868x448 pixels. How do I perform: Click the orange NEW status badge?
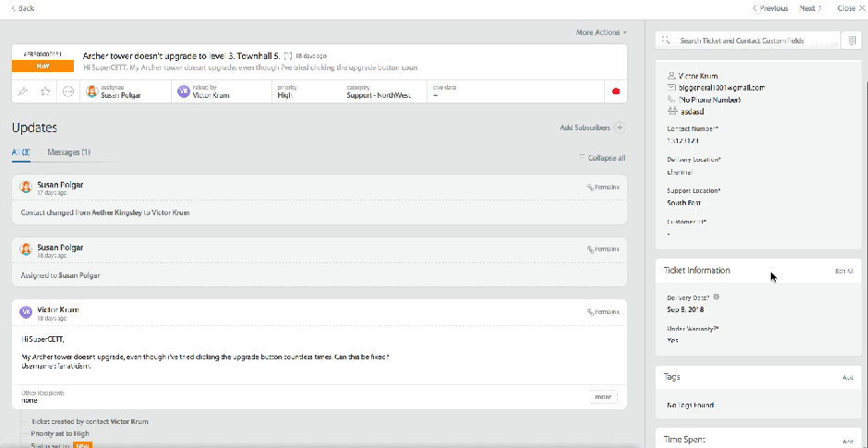coord(43,66)
